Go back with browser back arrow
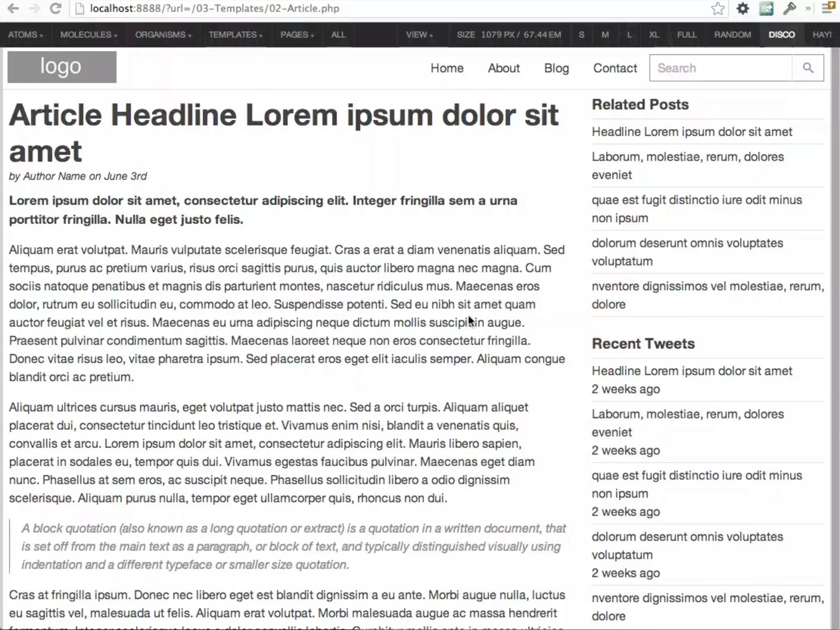The height and width of the screenshot is (630, 840). (13, 9)
